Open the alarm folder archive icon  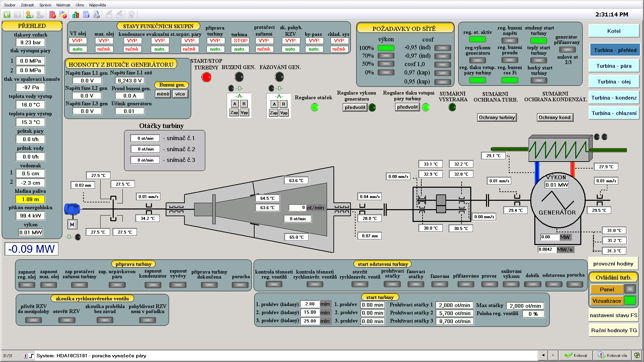pos(63,14)
